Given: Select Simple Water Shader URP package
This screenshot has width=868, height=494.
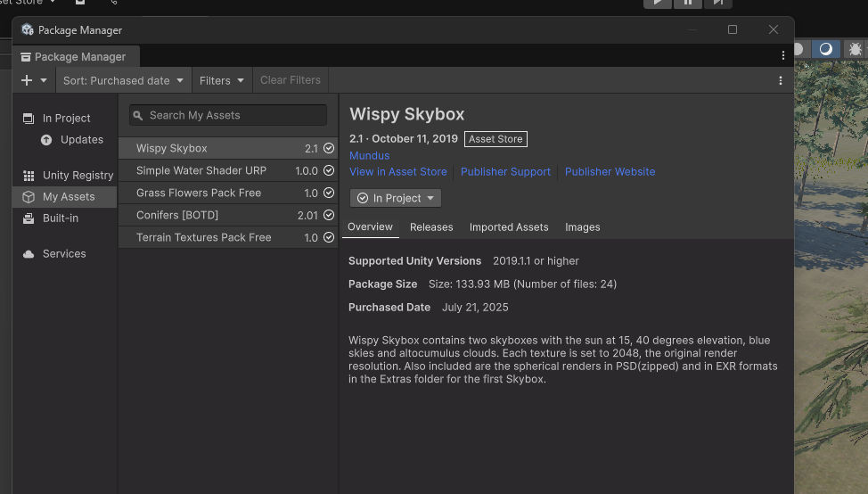Looking at the screenshot, I should pyautogui.click(x=201, y=170).
